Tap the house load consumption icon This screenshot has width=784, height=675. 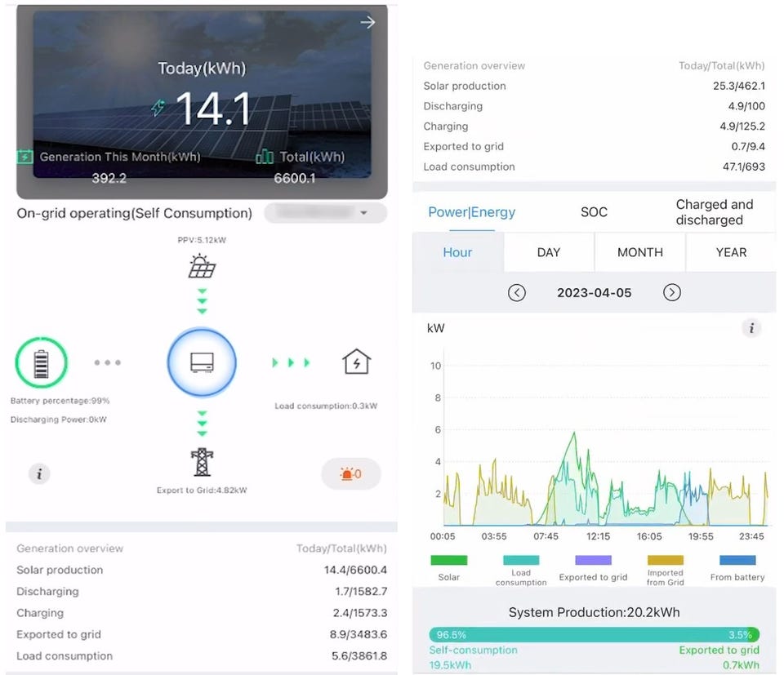click(x=357, y=362)
